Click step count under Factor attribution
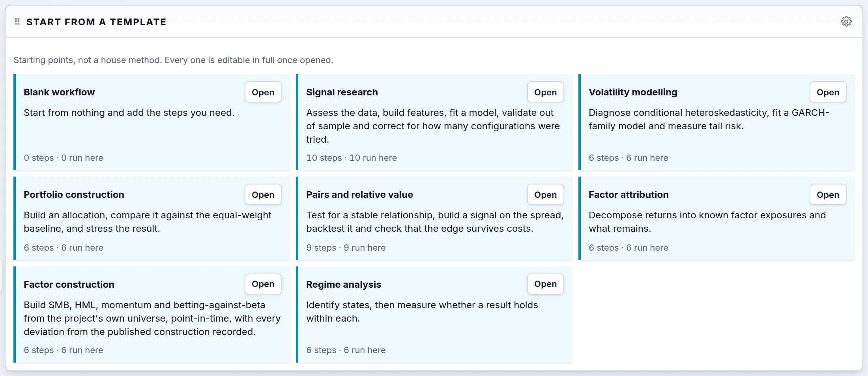 [x=629, y=248]
